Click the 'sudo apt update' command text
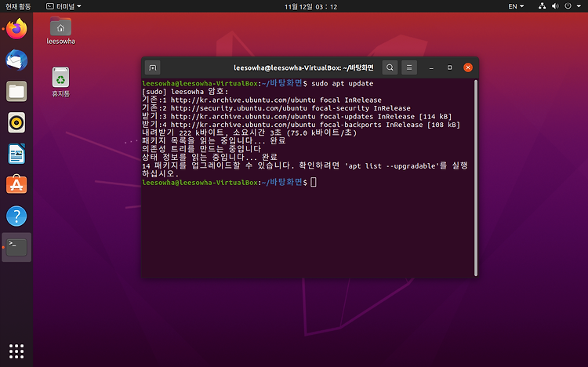 click(x=342, y=83)
